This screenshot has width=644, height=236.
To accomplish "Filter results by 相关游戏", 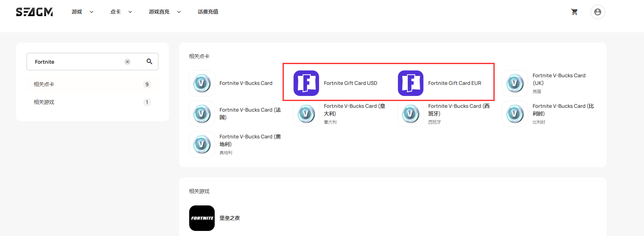I will (44, 102).
